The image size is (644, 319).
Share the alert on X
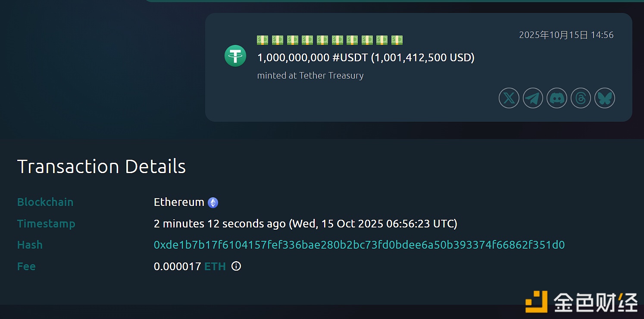click(509, 98)
